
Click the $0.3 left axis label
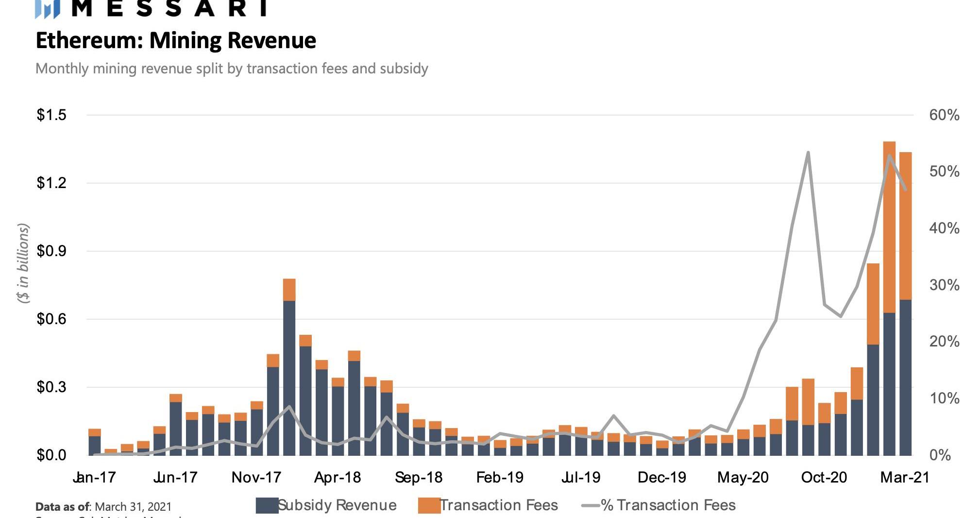tap(51, 387)
